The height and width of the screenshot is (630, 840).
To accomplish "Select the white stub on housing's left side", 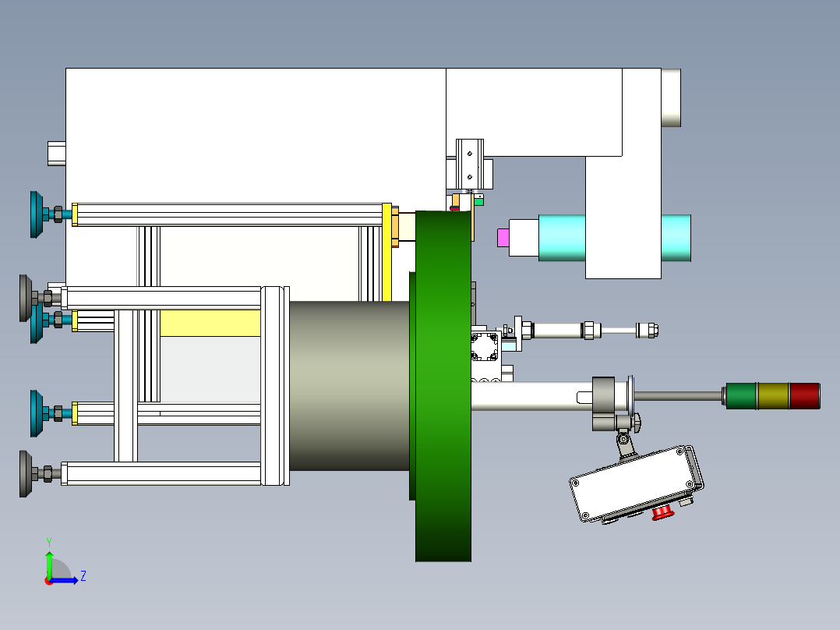I will point(57,154).
